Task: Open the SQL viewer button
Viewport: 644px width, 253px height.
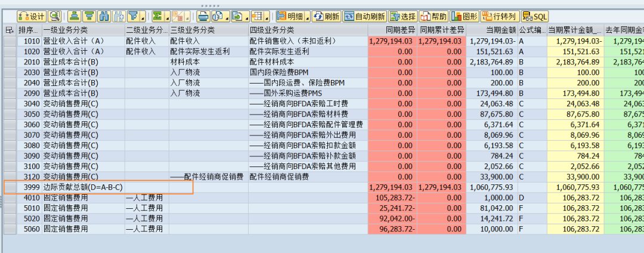Action: 535,17
